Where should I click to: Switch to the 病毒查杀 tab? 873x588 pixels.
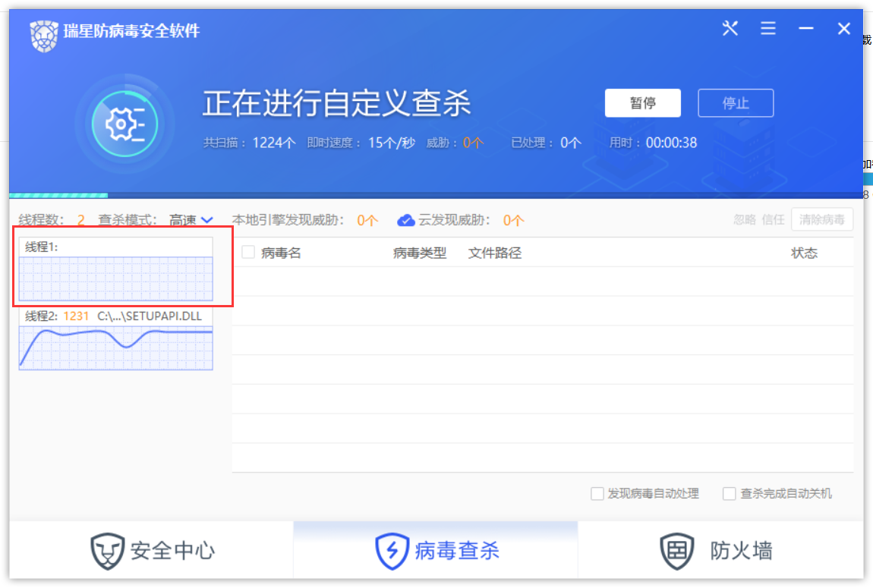[x=436, y=551]
